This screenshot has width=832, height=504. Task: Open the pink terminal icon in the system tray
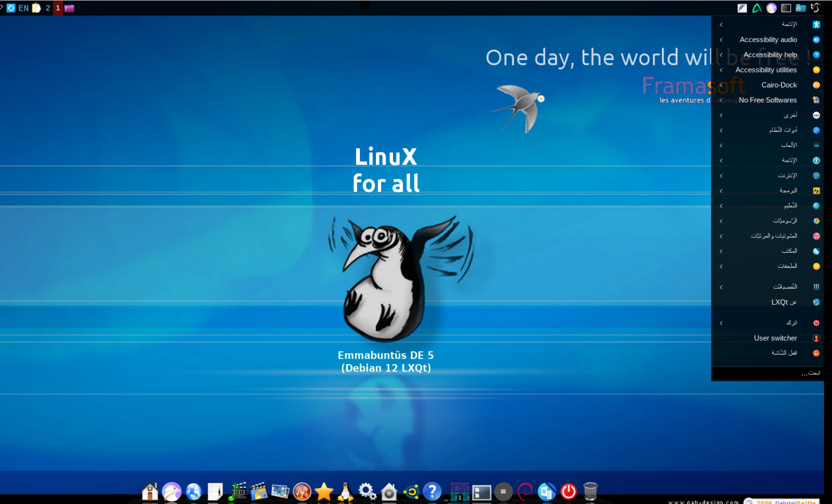click(x=69, y=8)
